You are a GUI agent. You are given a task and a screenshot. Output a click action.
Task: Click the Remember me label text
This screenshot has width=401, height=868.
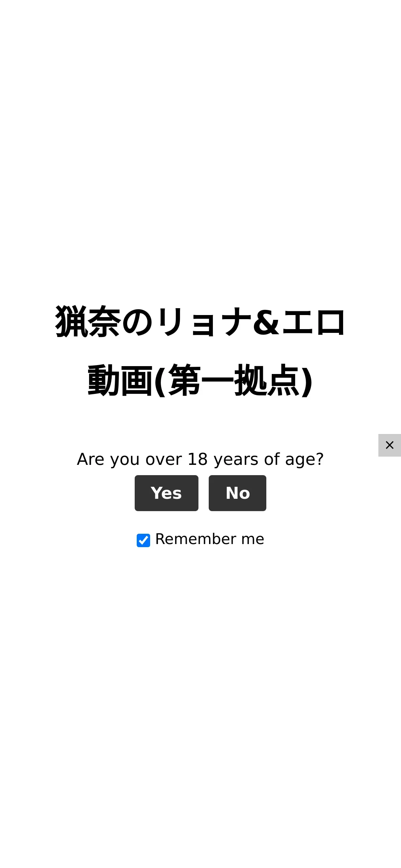coord(210,539)
